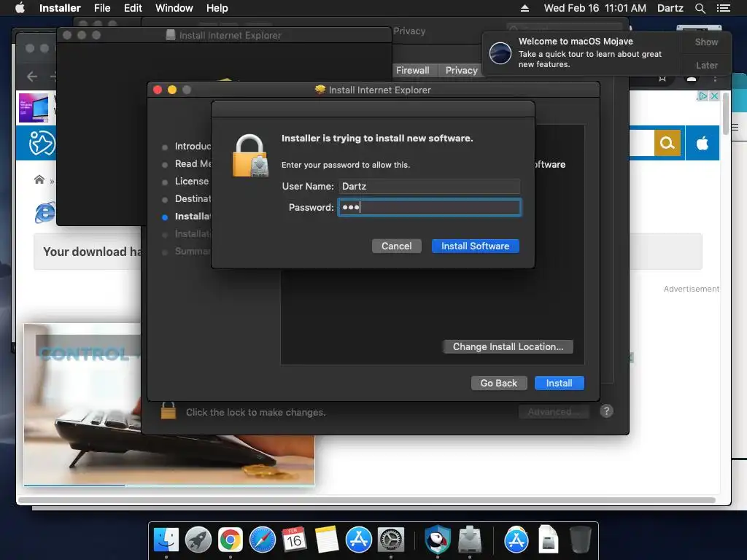The width and height of the screenshot is (747, 560).
Task: Cancel the password prompt
Action: tap(396, 246)
